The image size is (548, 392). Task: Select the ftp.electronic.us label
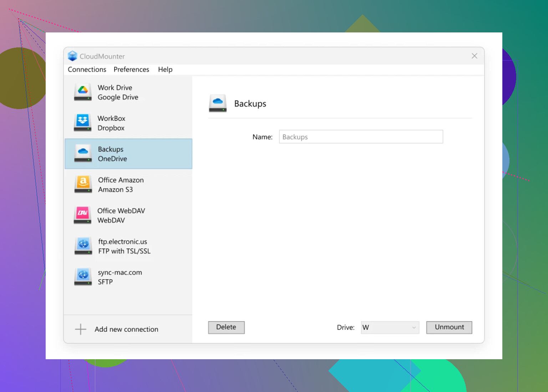(x=122, y=242)
